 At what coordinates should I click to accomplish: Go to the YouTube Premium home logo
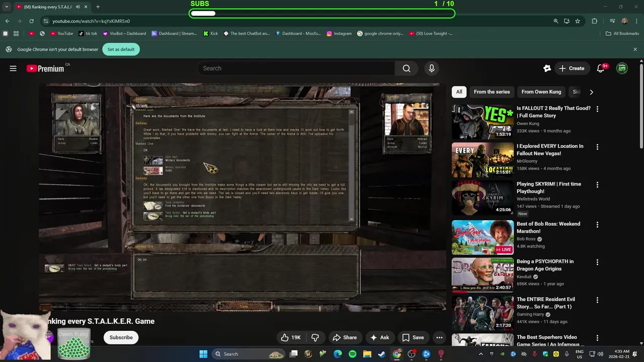(x=45, y=68)
